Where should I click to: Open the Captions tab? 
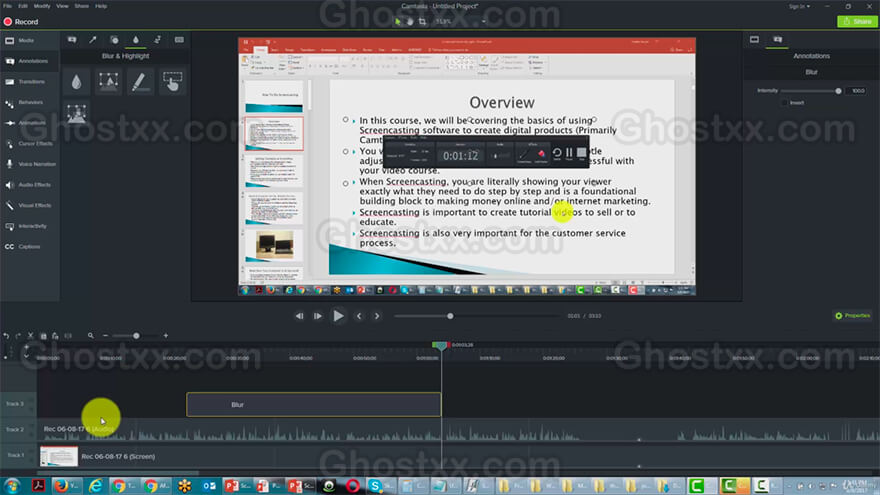point(30,247)
